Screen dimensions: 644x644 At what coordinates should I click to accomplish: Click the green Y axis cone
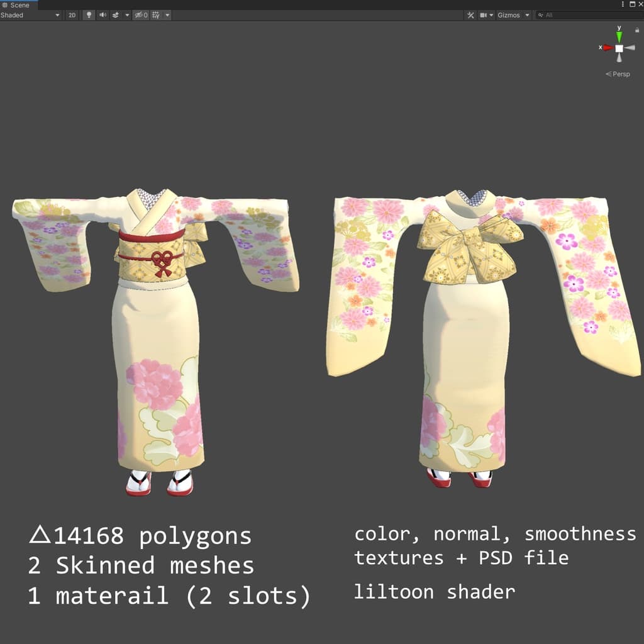tap(619, 36)
